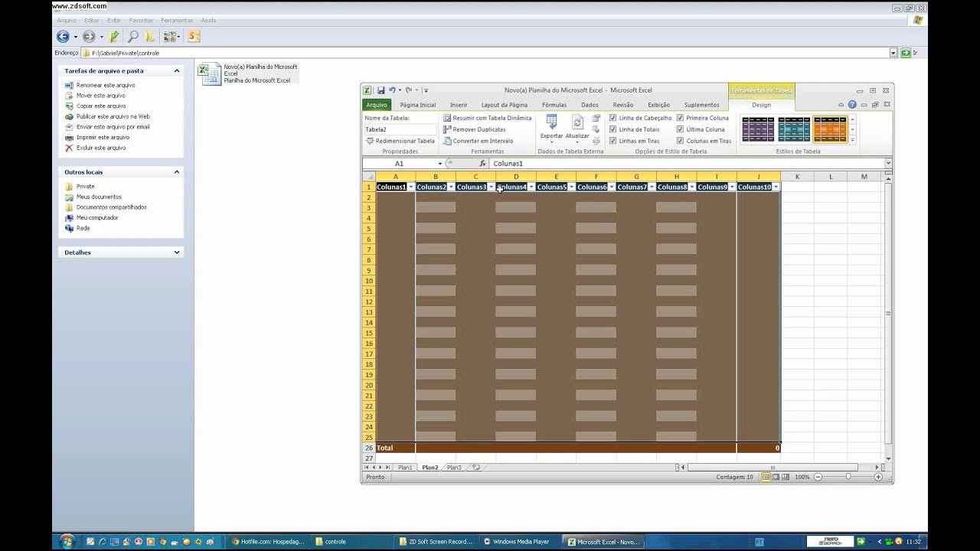Open Meu computador link
The height and width of the screenshot is (551, 980).
[97, 217]
